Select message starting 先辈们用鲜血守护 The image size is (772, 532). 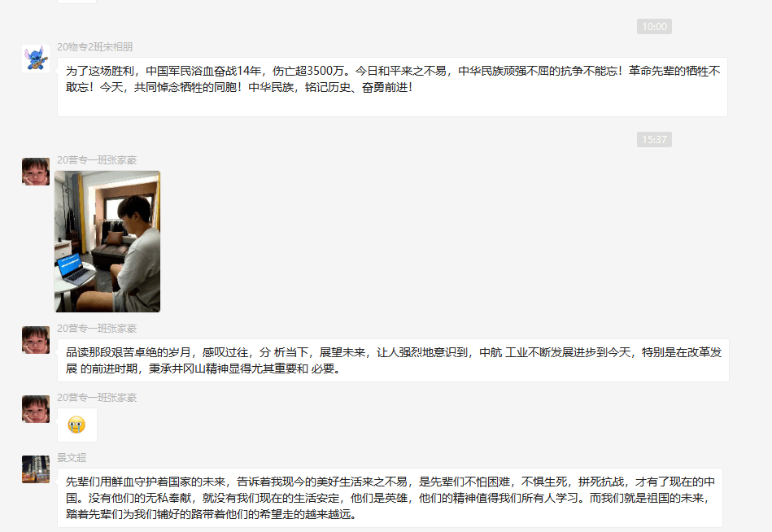tap(390, 498)
